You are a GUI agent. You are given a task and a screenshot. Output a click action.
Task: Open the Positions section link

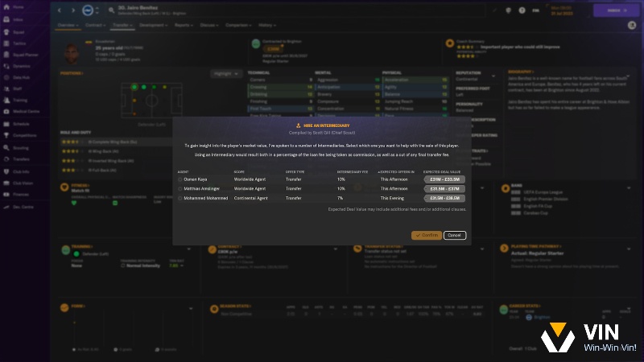(72, 73)
